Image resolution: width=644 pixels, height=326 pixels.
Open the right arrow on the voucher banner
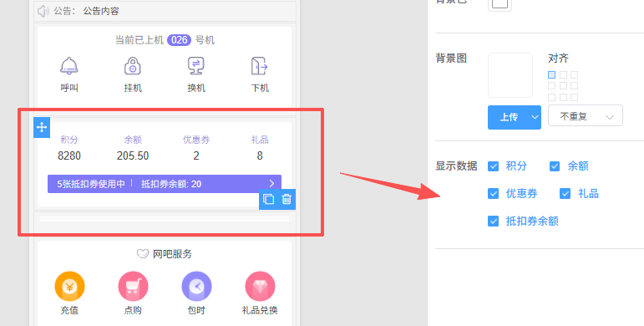click(x=271, y=184)
